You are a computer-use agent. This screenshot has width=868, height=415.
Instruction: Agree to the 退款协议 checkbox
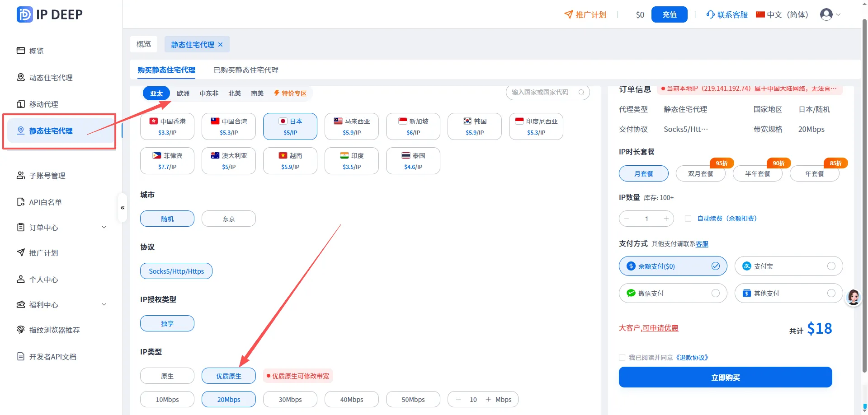[622, 358]
